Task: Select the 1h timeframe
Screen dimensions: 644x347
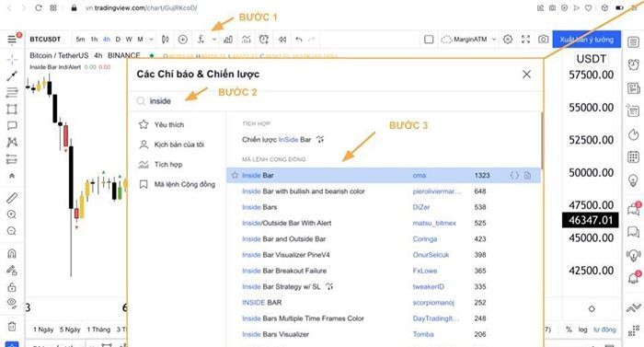Action: [94, 40]
